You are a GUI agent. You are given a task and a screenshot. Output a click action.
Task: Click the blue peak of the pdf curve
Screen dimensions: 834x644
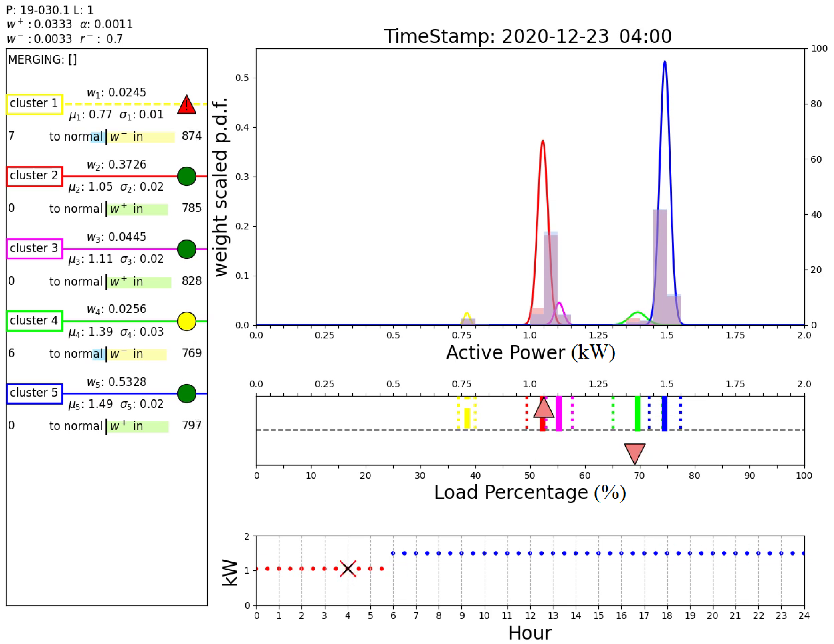click(665, 62)
